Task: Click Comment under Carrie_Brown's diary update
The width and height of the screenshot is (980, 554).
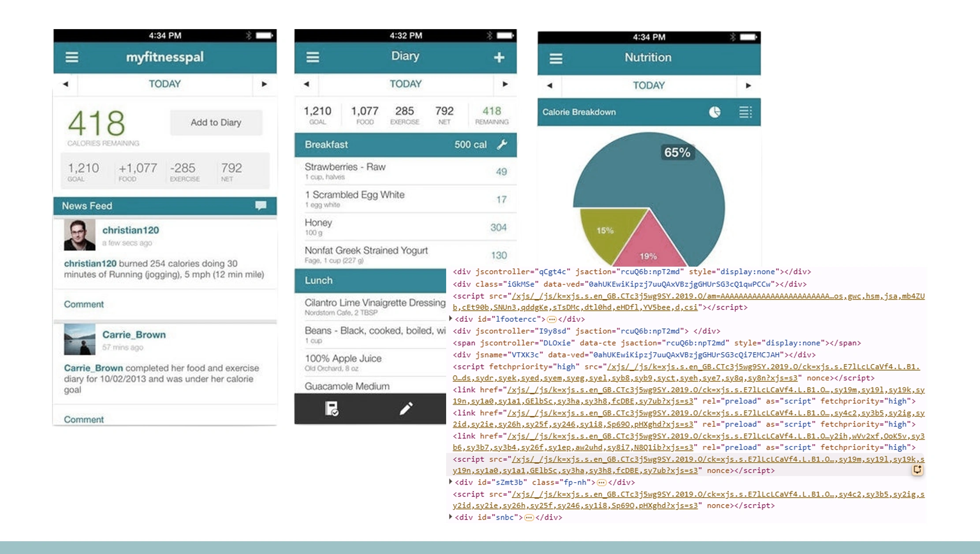Action: (x=84, y=419)
